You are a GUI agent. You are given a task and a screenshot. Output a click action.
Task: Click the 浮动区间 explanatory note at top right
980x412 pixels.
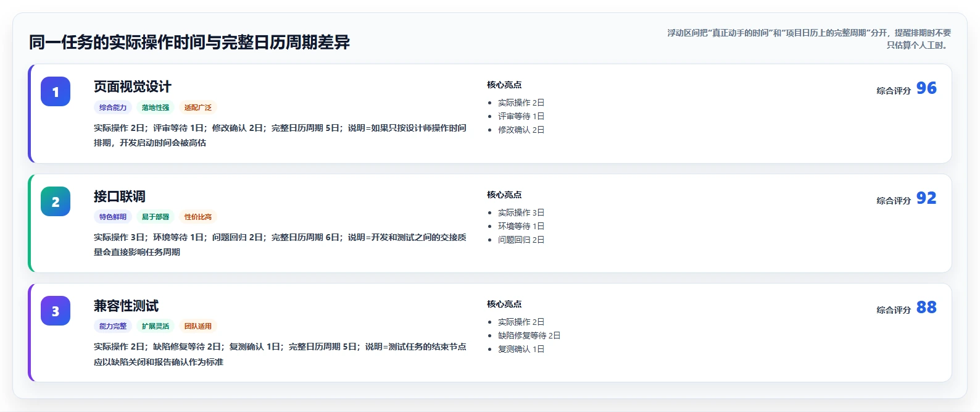[x=808, y=39]
